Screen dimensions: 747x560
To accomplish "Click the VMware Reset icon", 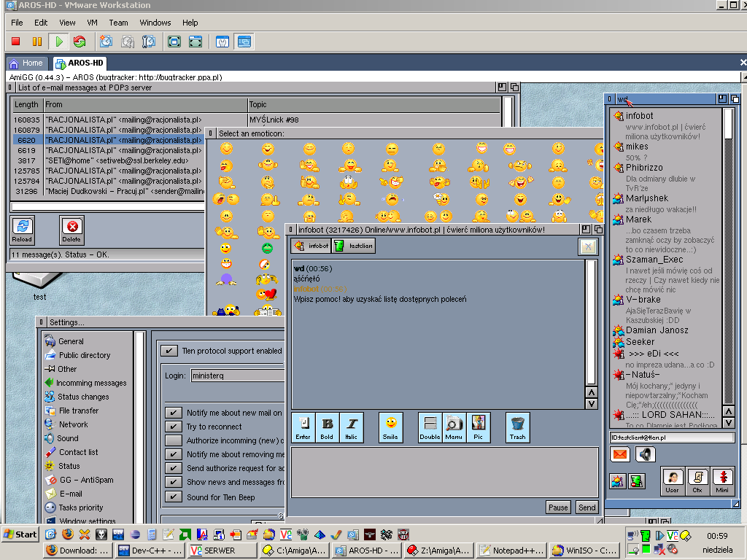I will point(80,42).
